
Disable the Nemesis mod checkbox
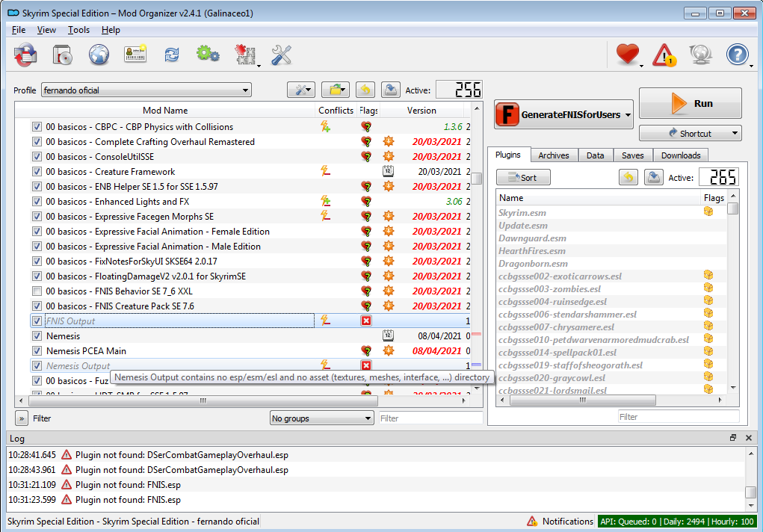click(x=37, y=335)
